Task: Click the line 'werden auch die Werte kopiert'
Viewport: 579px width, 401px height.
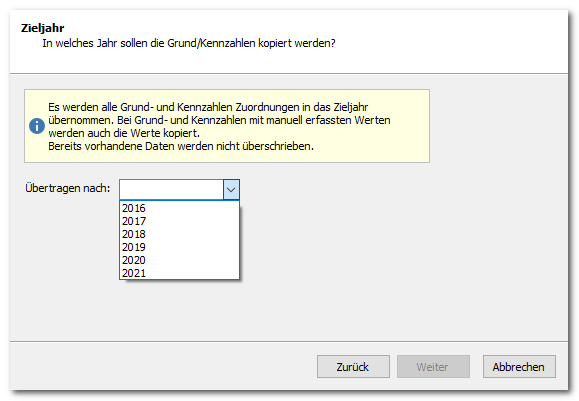Action: 124,133
